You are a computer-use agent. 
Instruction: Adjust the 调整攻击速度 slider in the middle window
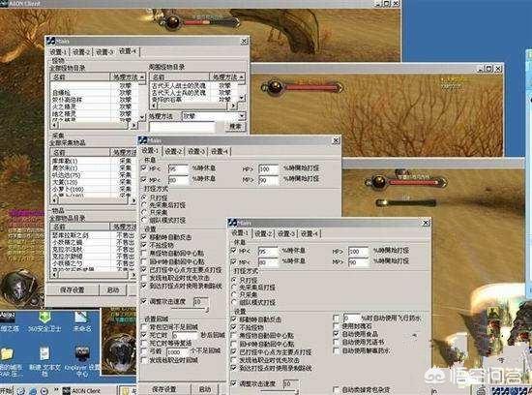[190, 310]
